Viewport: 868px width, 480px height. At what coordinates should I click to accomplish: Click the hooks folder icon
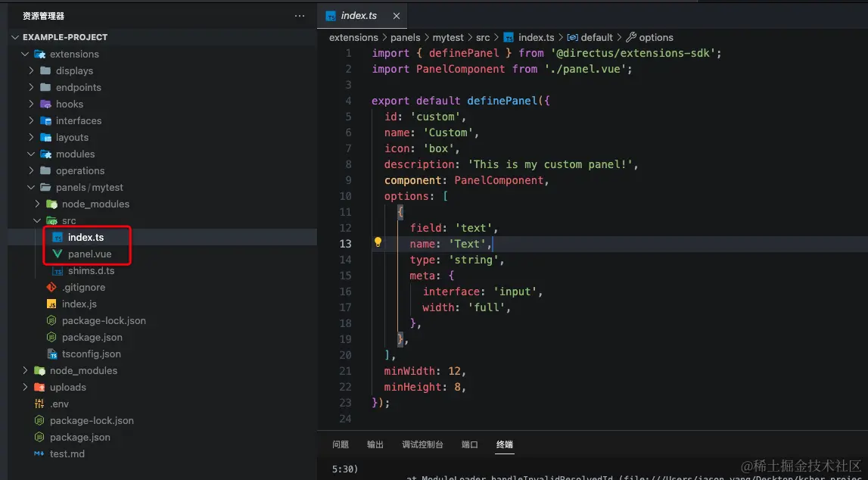pyautogui.click(x=45, y=104)
